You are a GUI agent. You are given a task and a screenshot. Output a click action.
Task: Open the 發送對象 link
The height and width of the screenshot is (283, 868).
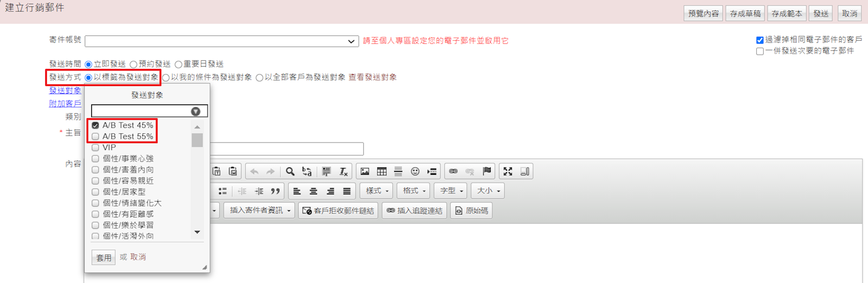[65, 91]
